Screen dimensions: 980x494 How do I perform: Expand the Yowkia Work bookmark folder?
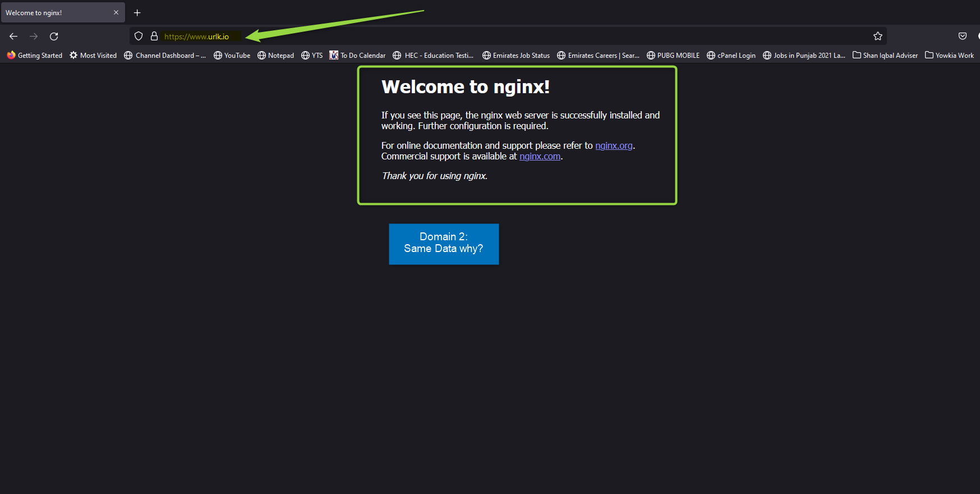click(950, 56)
